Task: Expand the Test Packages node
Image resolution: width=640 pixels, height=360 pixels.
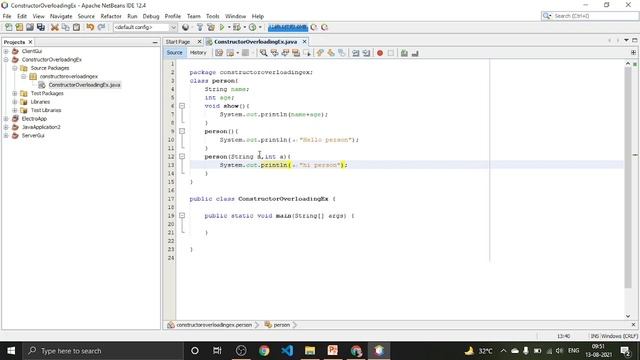Action: [x=15, y=93]
